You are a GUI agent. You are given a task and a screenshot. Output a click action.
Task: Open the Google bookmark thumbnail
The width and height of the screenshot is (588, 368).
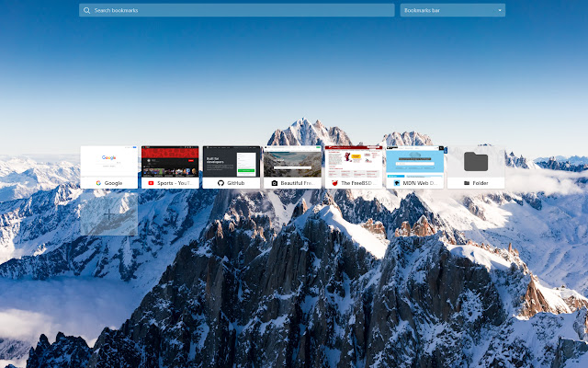click(x=109, y=162)
